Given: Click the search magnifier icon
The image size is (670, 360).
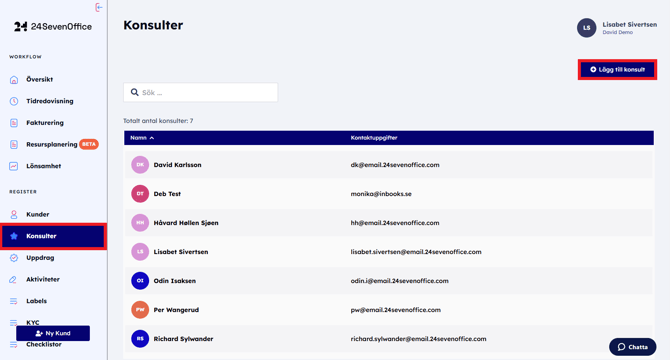Looking at the screenshot, I should (135, 92).
